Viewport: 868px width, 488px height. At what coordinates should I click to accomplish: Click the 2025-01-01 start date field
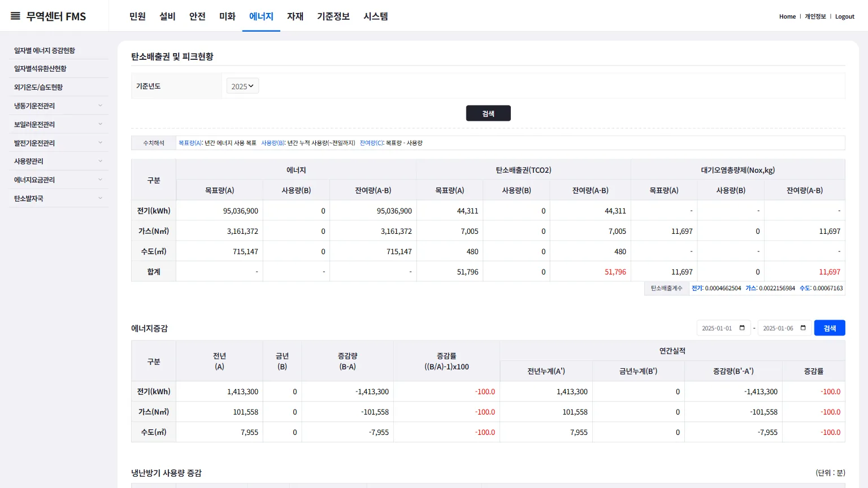(723, 328)
